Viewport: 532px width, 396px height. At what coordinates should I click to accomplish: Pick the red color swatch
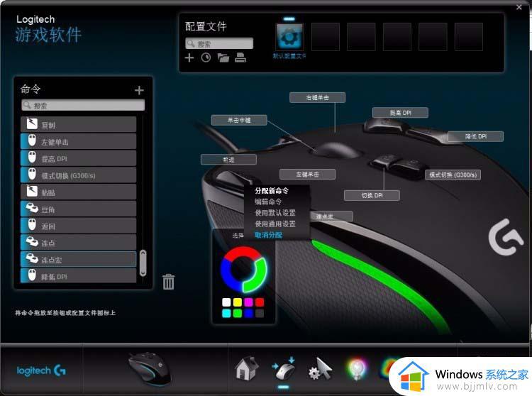(260, 302)
